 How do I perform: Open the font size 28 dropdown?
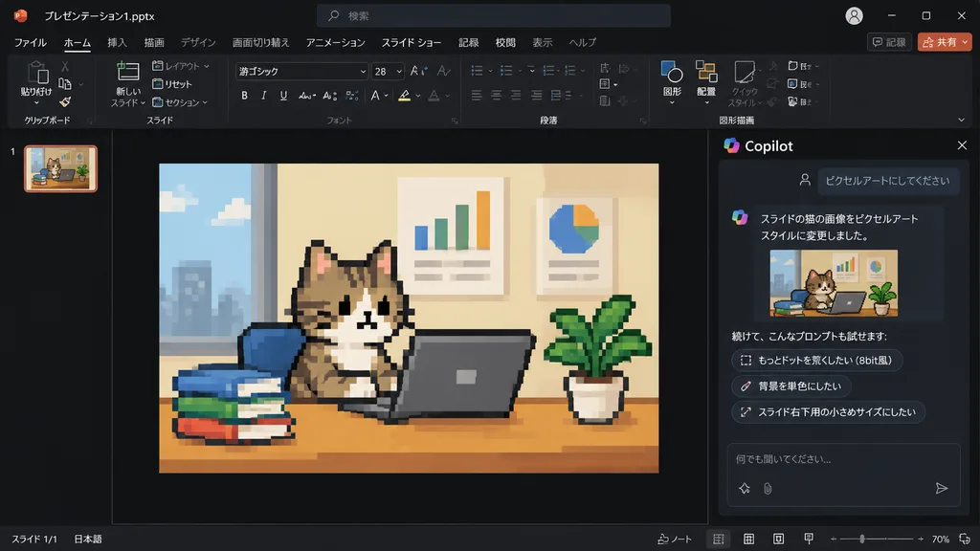[399, 71]
